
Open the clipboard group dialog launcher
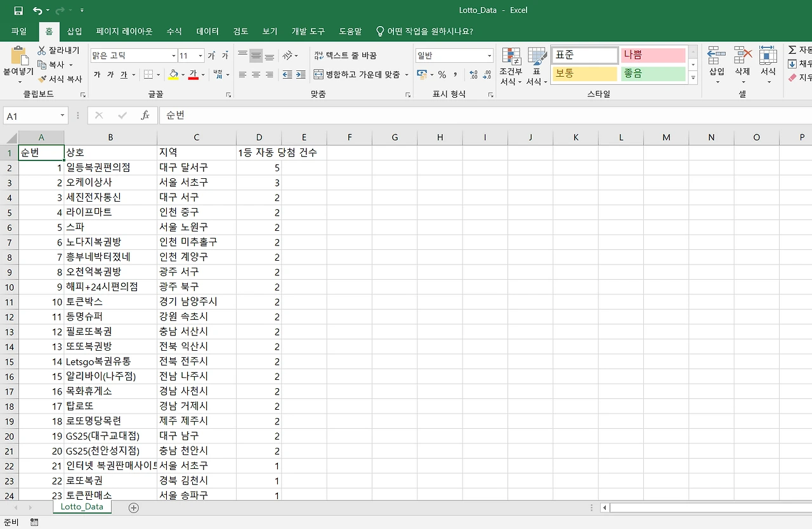(x=83, y=95)
